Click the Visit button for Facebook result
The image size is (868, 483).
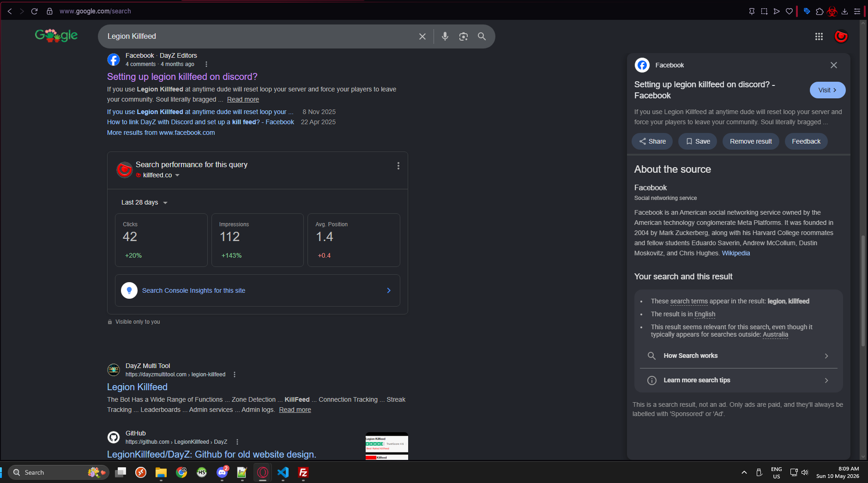click(x=827, y=90)
